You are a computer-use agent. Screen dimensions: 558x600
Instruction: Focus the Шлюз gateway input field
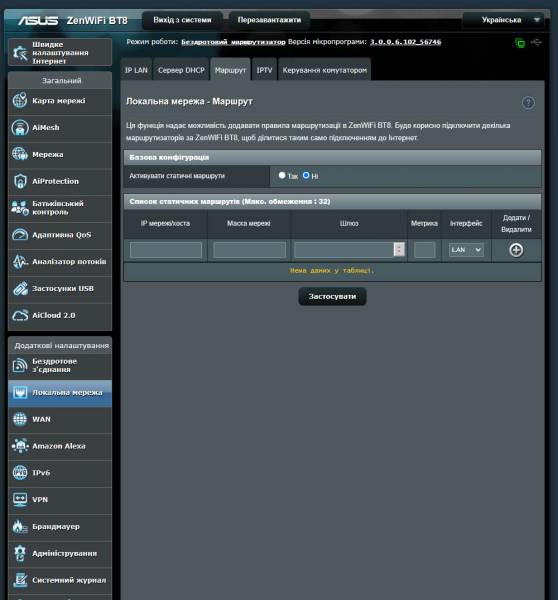pos(344,250)
